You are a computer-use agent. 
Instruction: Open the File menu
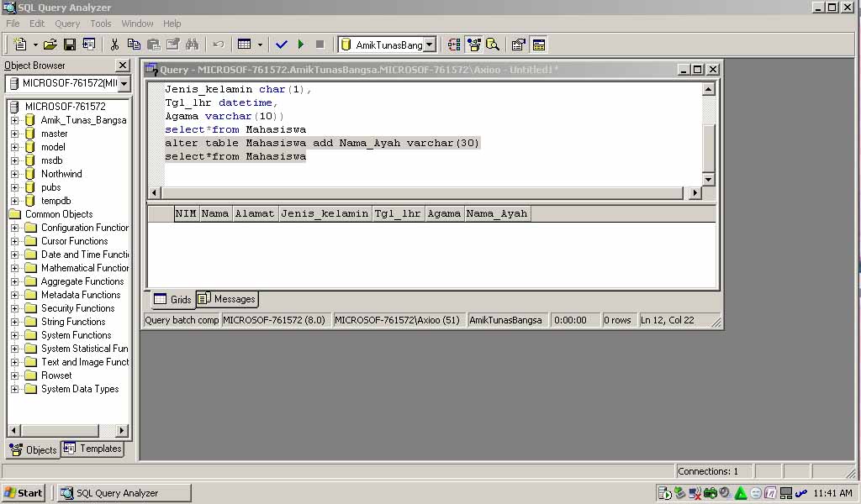pyautogui.click(x=13, y=24)
